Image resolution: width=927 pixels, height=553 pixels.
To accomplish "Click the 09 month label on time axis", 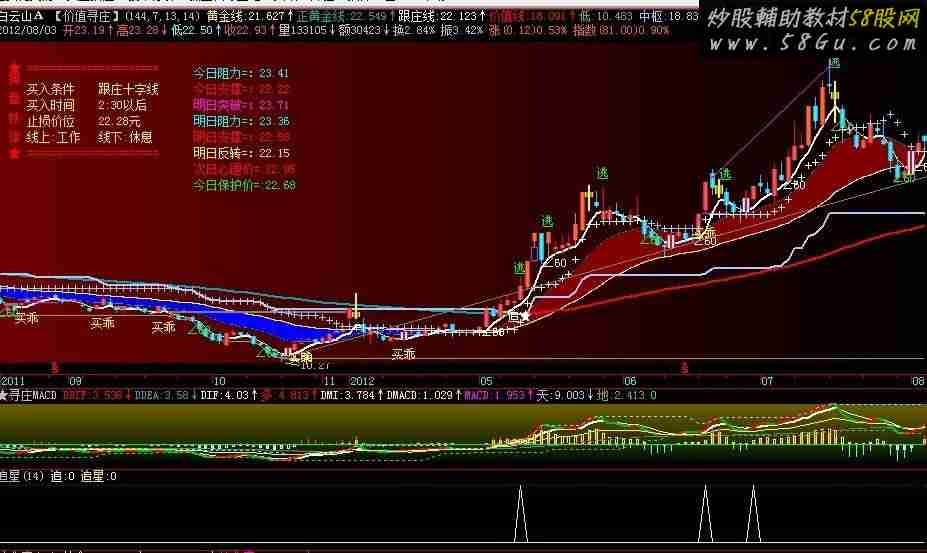I will [75, 381].
